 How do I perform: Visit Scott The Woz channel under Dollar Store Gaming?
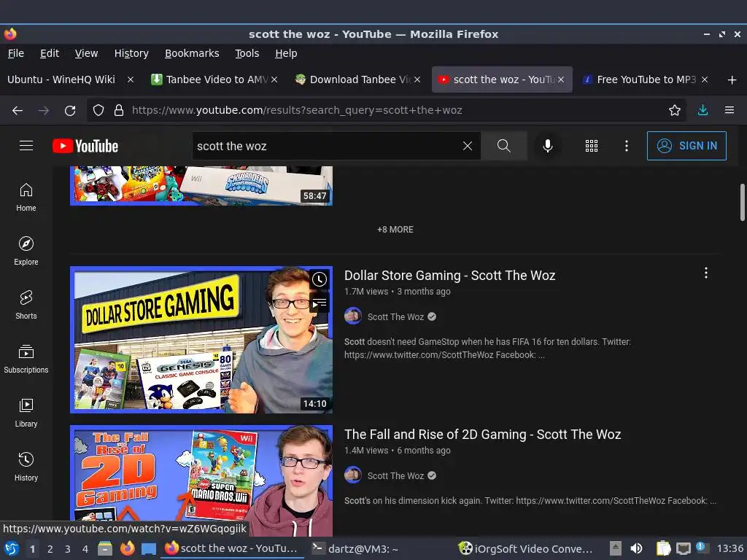[395, 316]
